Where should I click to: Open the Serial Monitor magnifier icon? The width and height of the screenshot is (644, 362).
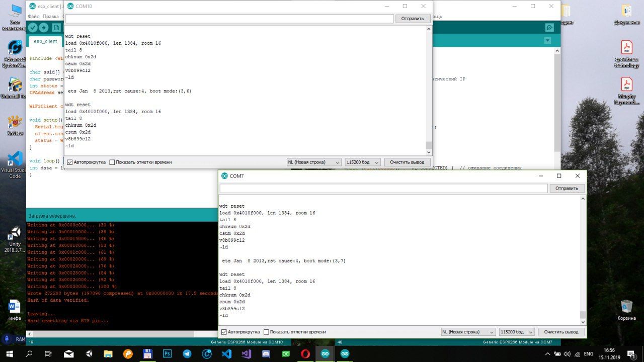coord(549,28)
